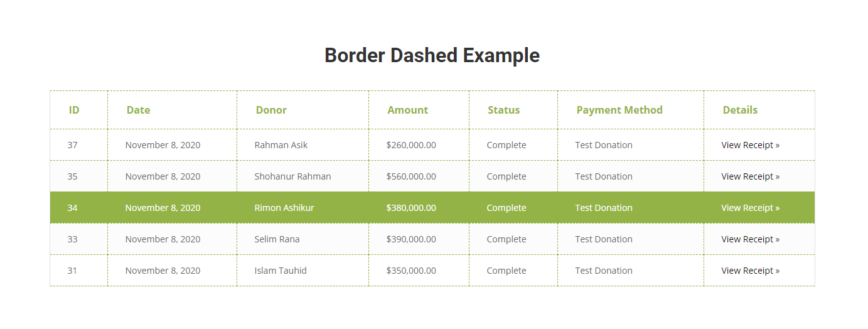Select the ID 31 cell

72,271
